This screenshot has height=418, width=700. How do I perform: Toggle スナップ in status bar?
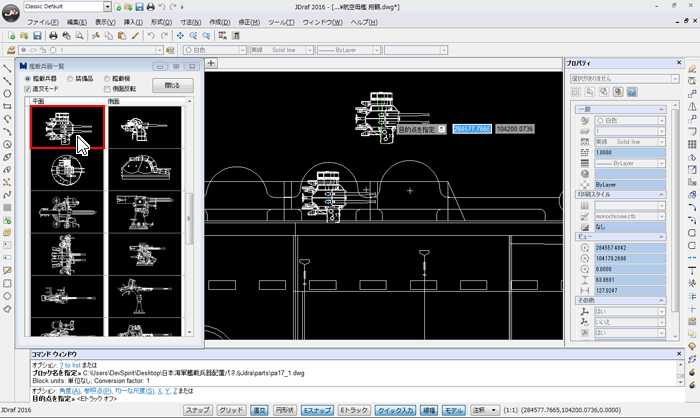coord(197,410)
